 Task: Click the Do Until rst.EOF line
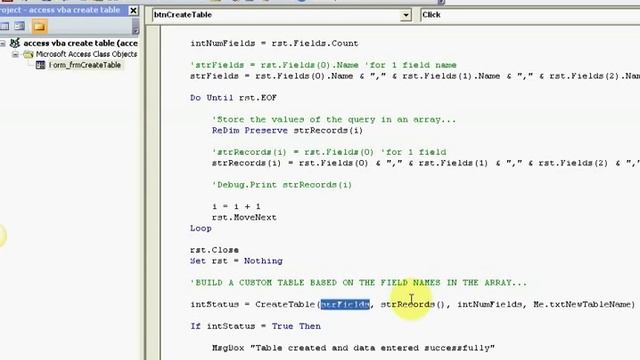(x=233, y=98)
